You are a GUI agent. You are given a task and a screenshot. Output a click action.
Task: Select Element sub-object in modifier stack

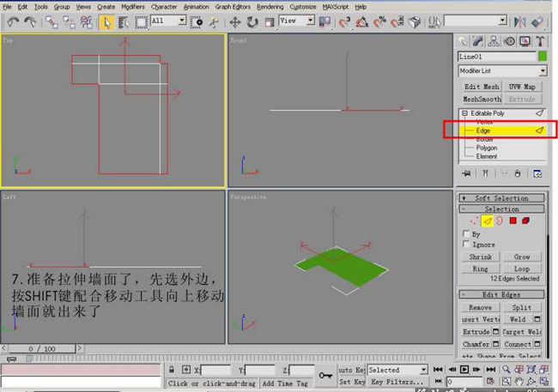point(487,156)
